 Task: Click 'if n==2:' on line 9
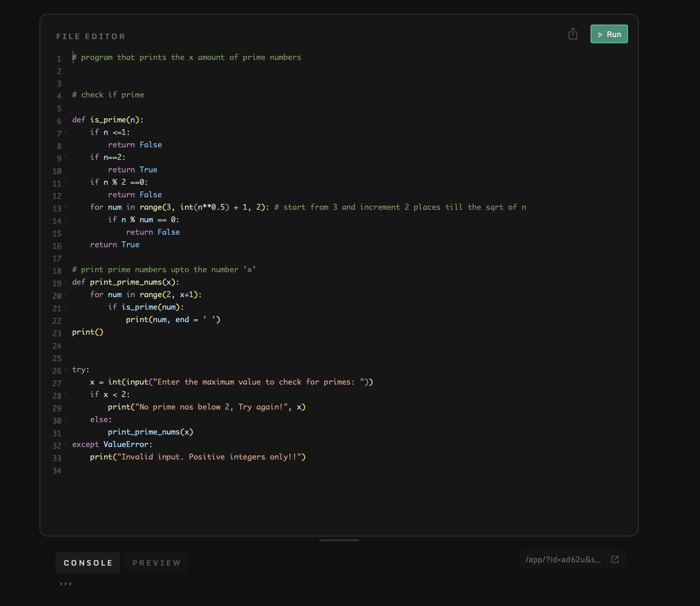pos(108,157)
